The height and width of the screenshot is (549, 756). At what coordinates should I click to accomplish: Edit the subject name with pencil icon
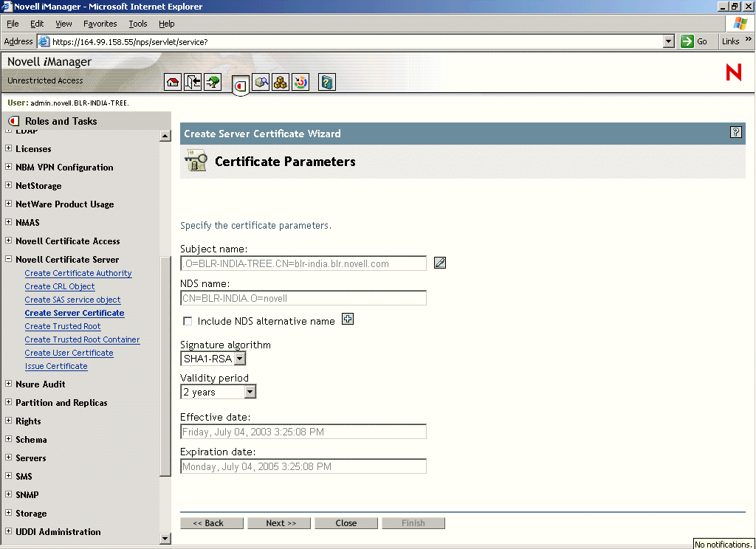click(440, 263)
